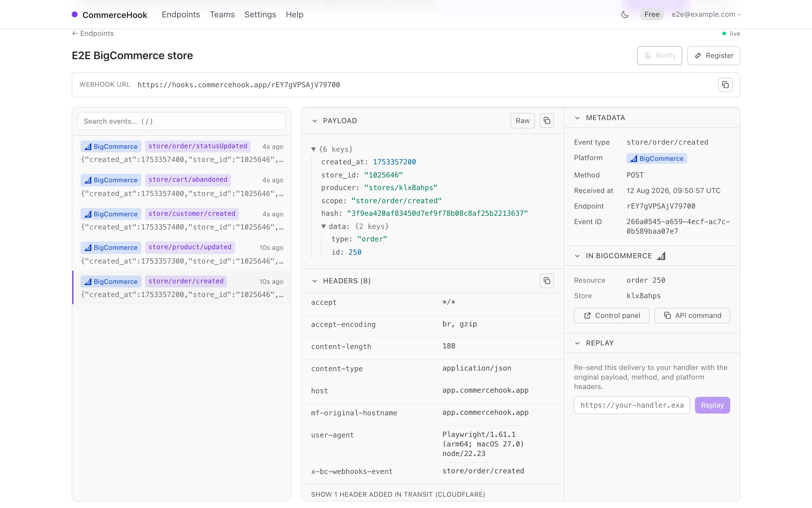The width and height of the screenshot is (812, 508).
Task: Click the producer value "stores/klx8ahps"
Action: pos(401,187)
